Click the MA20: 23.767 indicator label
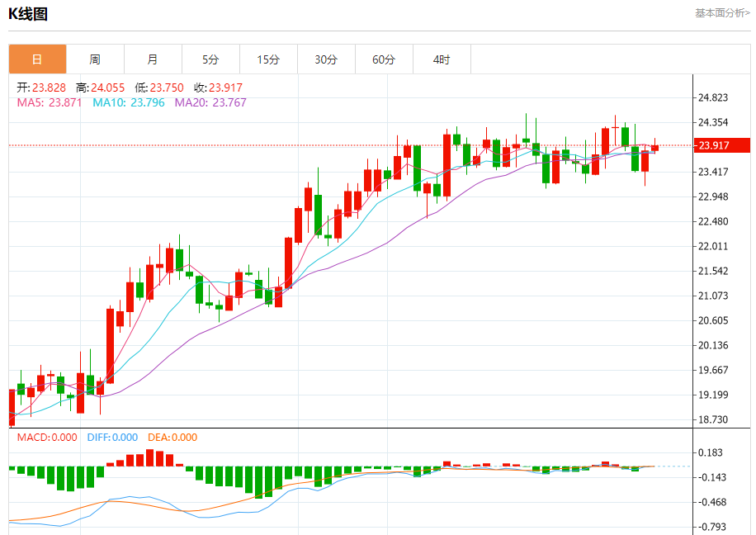Screen dimensions: 756x535 (x=210, y=102)
